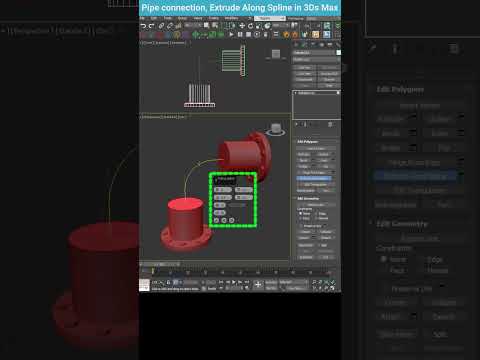480x360 pixels.
Task: Click the Go to End playback button
Action: pyautogui.click(x=247, y=282)
